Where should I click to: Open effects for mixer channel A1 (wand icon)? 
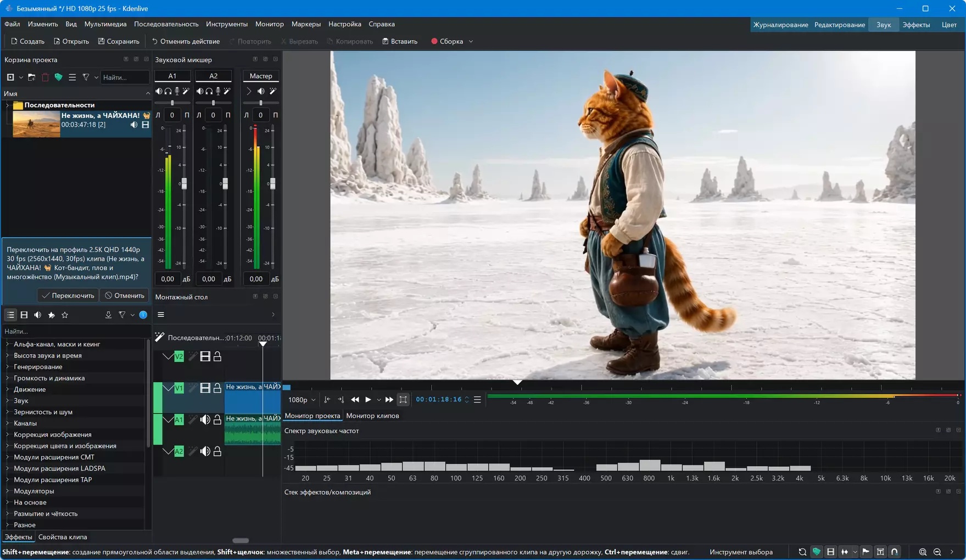(x=186, y=91)
